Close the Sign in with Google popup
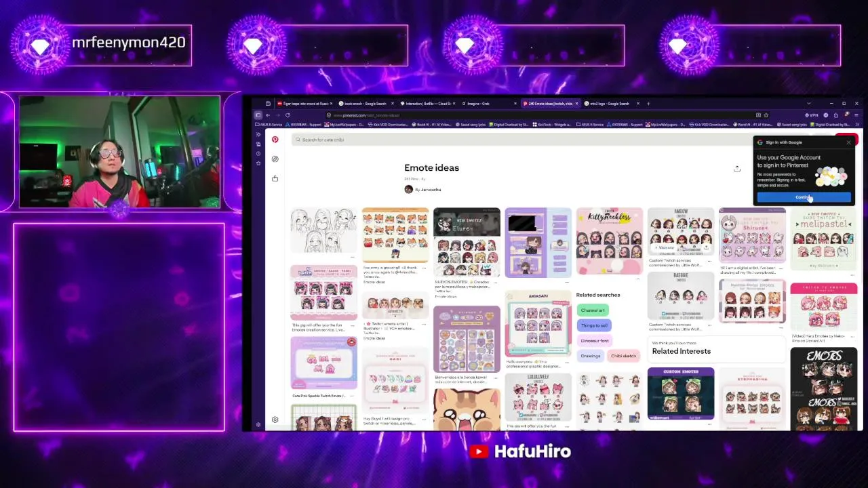 click(x=848, y=142)
